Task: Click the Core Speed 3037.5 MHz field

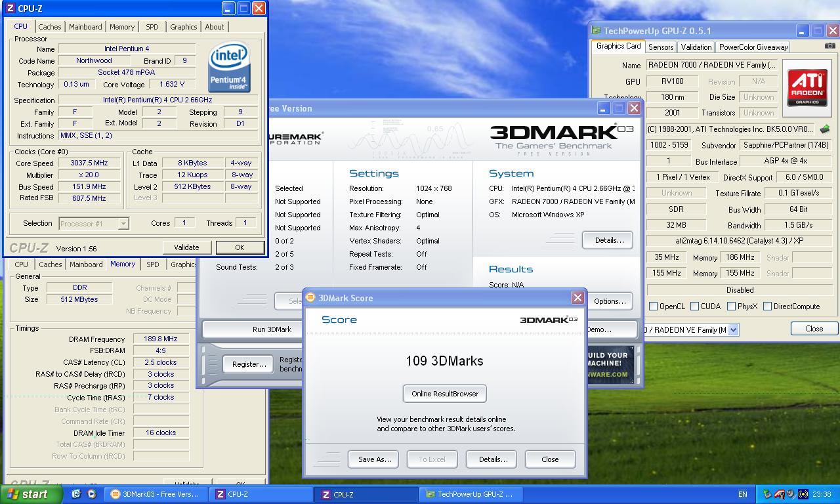Action: [x=88, y=163]
